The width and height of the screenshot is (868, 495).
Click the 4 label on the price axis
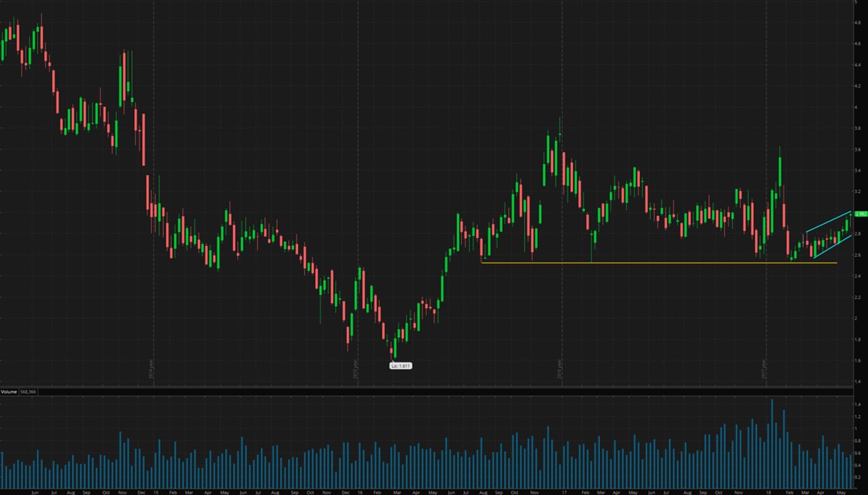tap(856, 107)
